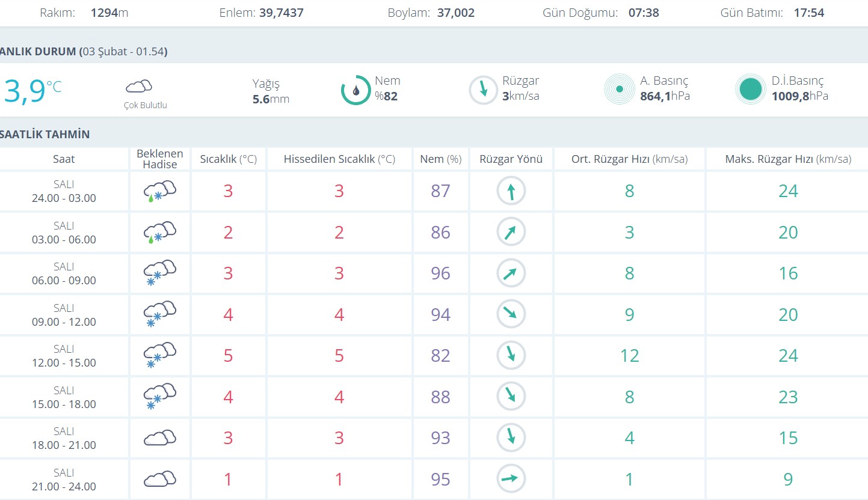
Task: Click the wind direction arrow for 24.00 - 03.00
Action: (511, 191)
